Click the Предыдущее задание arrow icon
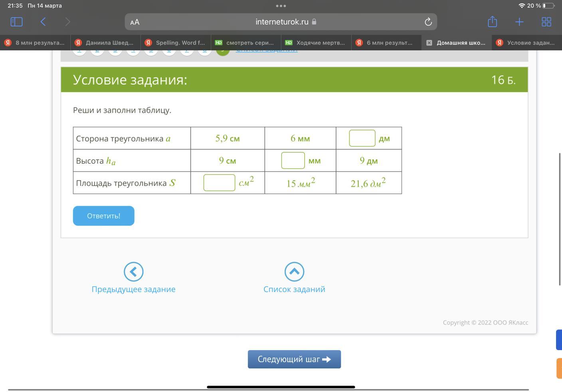 [x=133, y=272]
